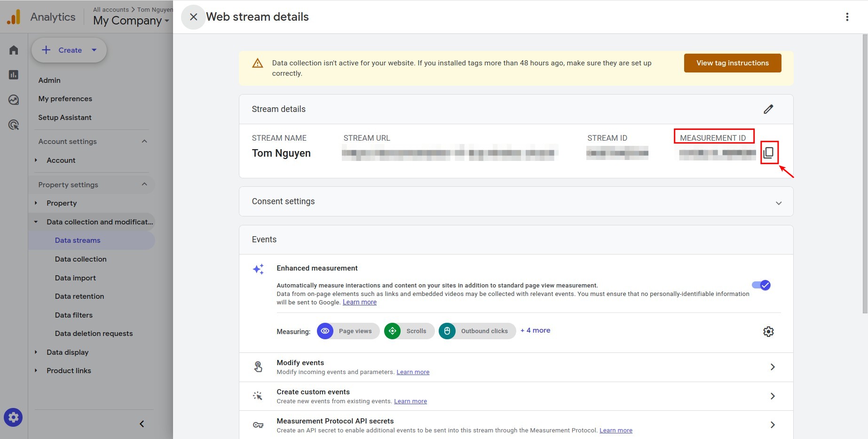Edit stream details with pencil icon
The height and width of the screenshot is (439, 868).
[x=768, y=109]
